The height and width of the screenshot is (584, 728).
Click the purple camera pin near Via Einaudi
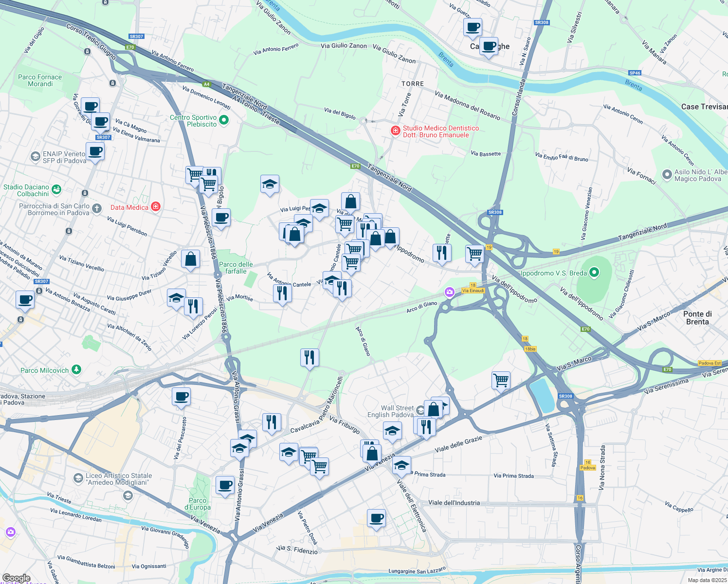pos(450,292)
